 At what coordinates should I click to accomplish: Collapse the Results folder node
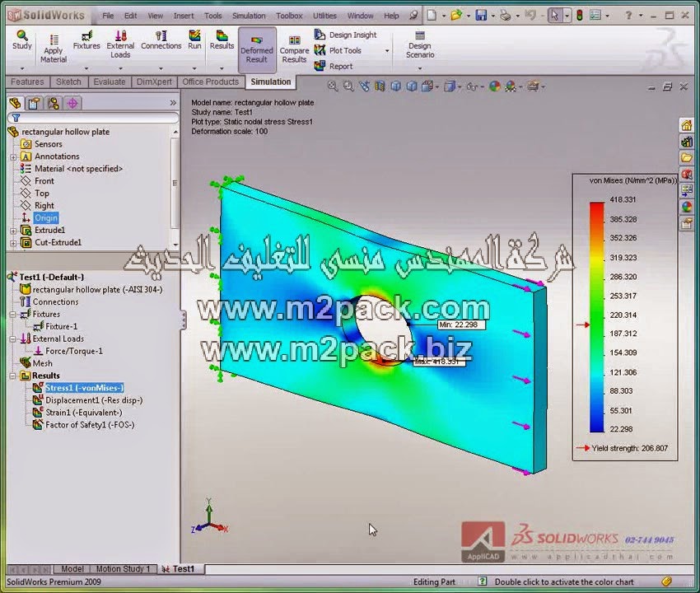tap(13, 376)
